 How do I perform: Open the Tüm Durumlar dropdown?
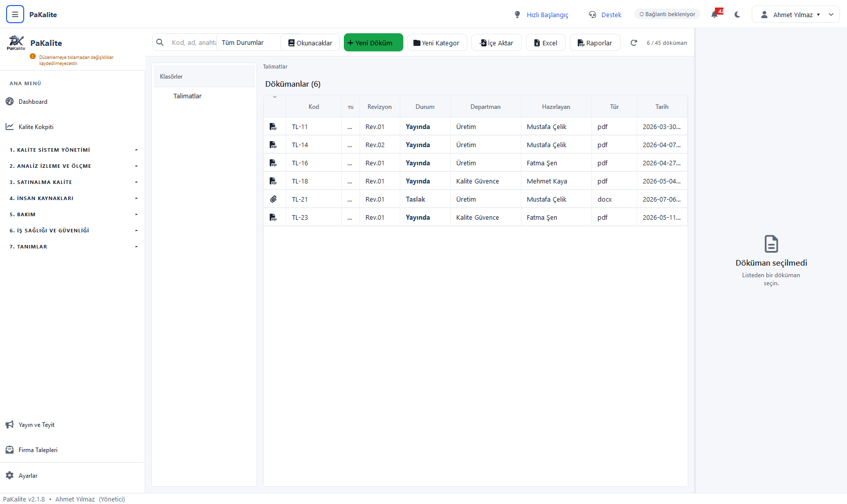coord(248,43)
